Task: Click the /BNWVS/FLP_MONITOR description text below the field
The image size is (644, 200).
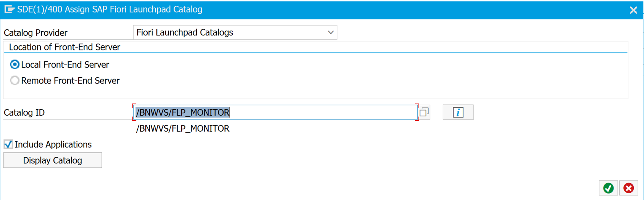Action: [183, 129]
